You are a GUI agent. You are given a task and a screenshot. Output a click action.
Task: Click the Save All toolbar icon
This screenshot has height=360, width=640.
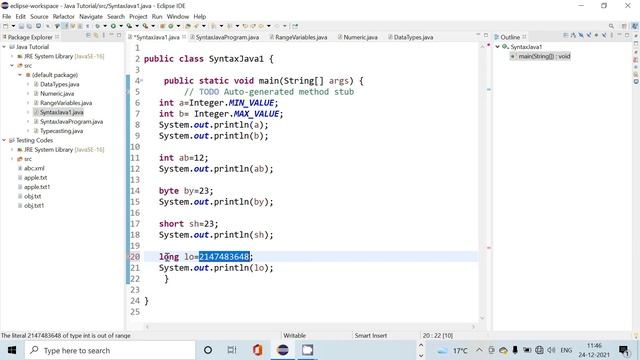coord(29,26)
